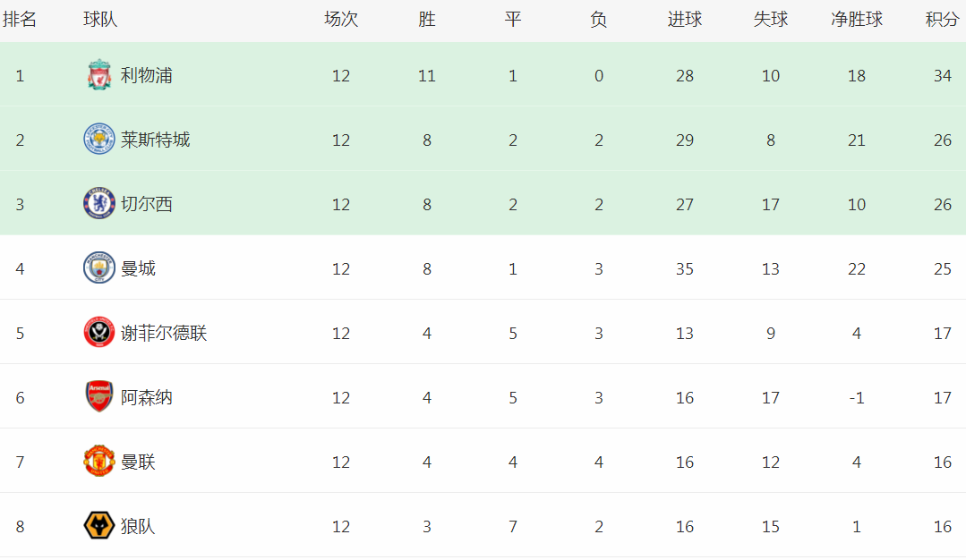
Task: Click the Liverpool club crest icon
Action: (99, 75)
